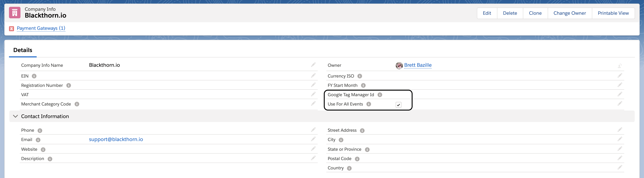Viewport: 644px width, 178px height.
Task: Click the FY Start Month info icon
Action: pos(363,85)
